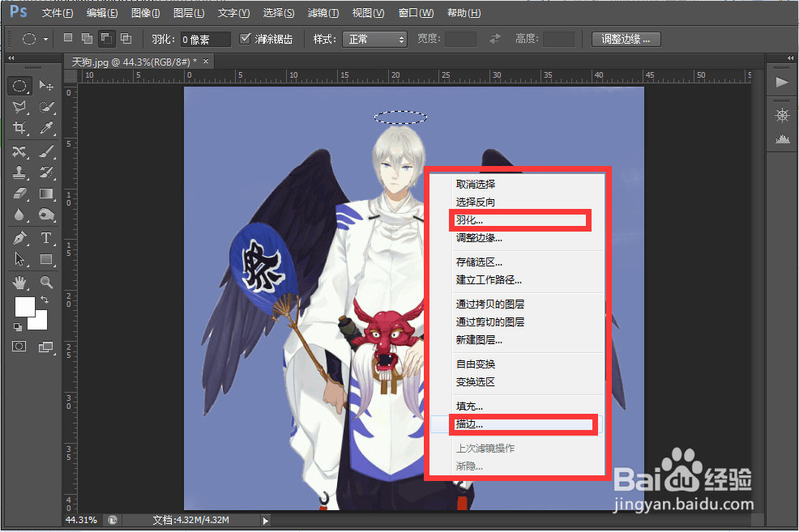799x532 pixels.
Task: Select the Pen tool
Action: click(19, 238)
